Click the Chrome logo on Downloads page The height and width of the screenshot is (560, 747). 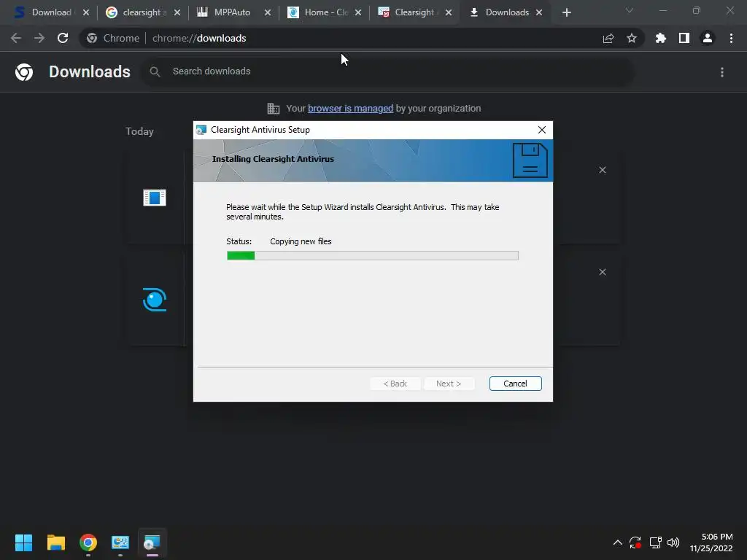(24, 72)
